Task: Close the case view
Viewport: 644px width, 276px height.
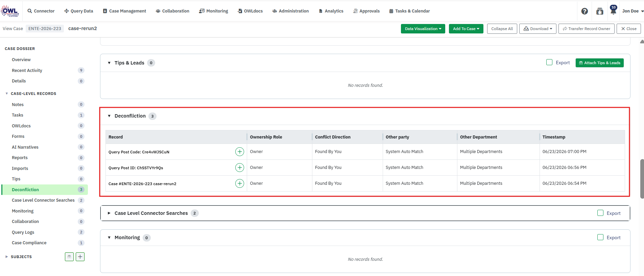Action: pyautogui.click(x=629, y=29)
